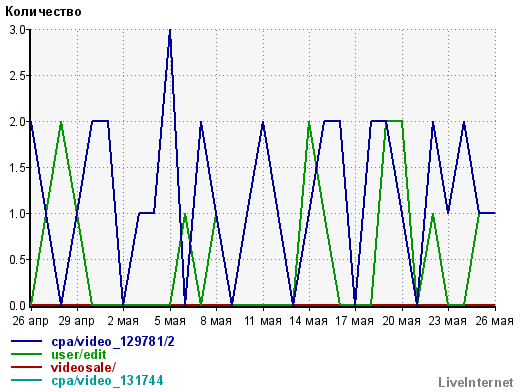Click the 29 апр date label
The image size is (520, 392).
coord(76,321)
